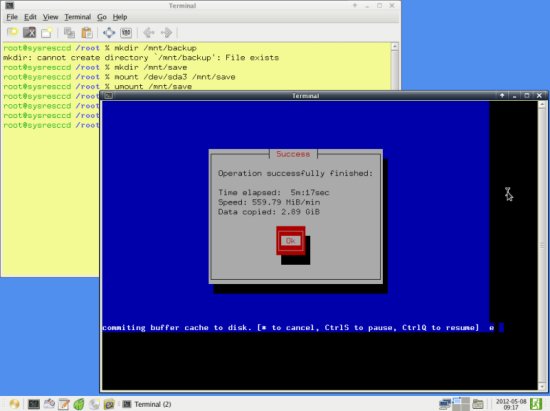This screenshot has width=550, height=411.
Task: Click the green logout icon in panel
Action: (536, 404)
